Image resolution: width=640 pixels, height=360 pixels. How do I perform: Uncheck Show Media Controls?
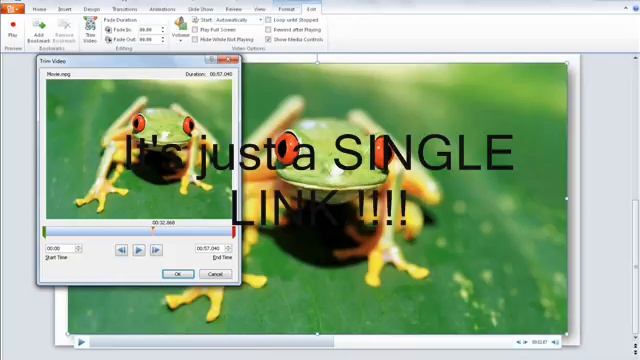[x=268, y=40]
